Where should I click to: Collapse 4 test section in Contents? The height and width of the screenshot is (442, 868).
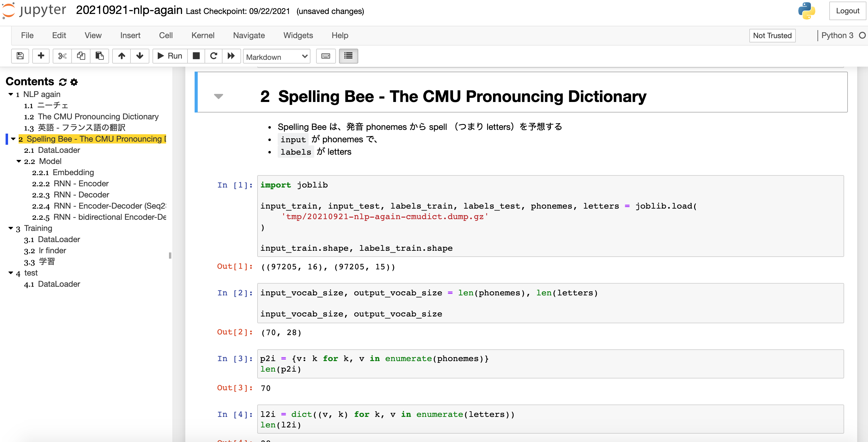[11, 273]
